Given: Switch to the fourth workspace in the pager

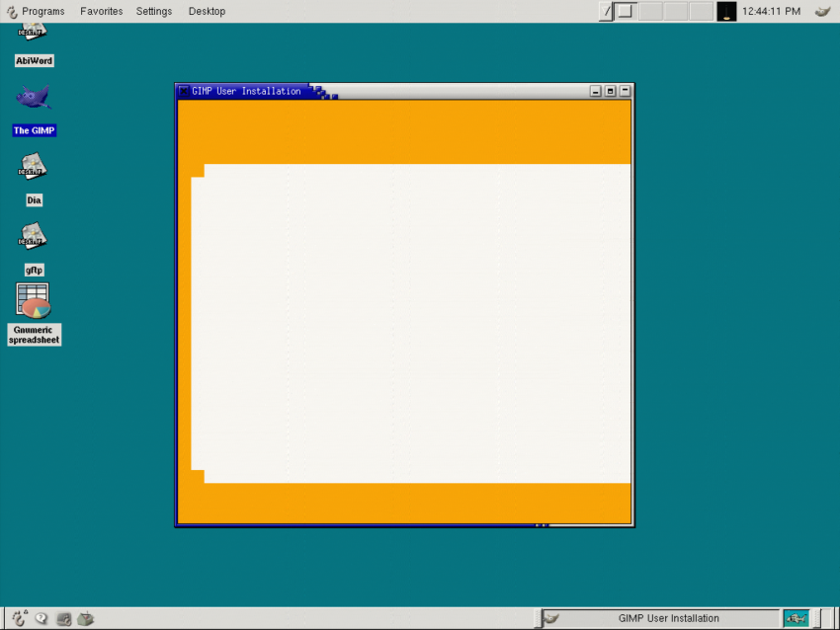Looking at the screenshot, I should (701, 11).
